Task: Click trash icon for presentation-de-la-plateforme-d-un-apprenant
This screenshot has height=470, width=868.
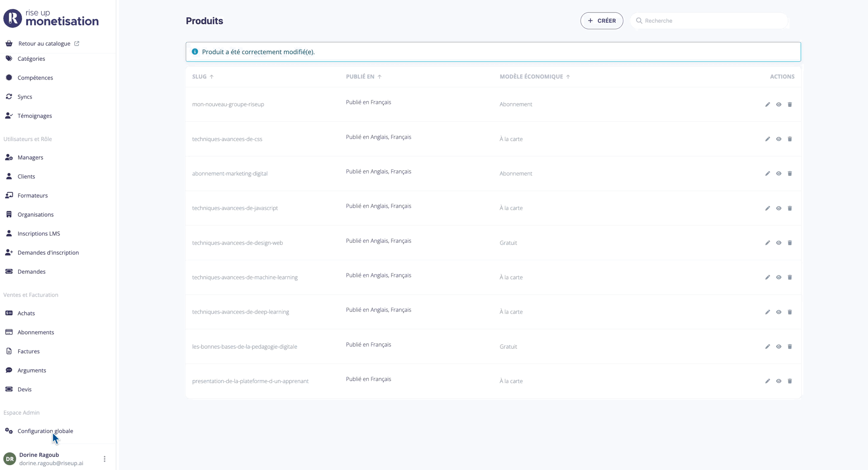Action: tap(789, 381)
